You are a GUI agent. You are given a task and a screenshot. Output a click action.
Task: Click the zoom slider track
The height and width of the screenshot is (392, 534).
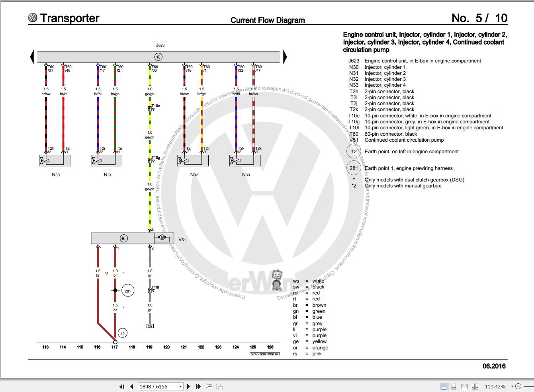point(528,386)
